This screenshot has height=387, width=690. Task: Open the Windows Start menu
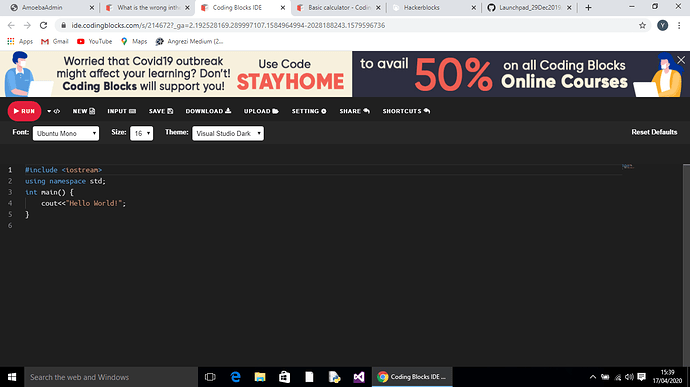pyautogui.click(x=12, y=377)
